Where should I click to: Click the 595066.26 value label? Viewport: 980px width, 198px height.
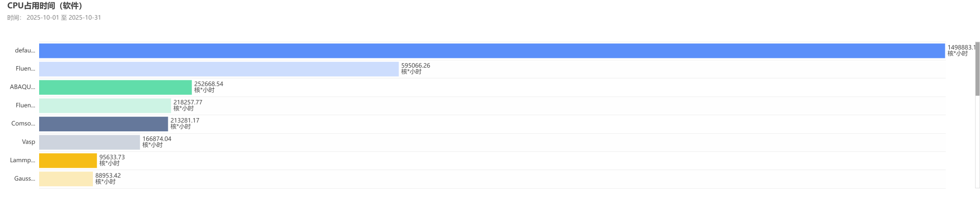pos(416,66)
